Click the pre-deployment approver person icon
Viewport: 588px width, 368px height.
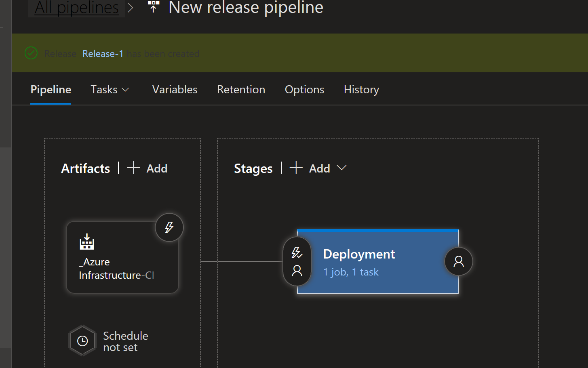point(297,271)
